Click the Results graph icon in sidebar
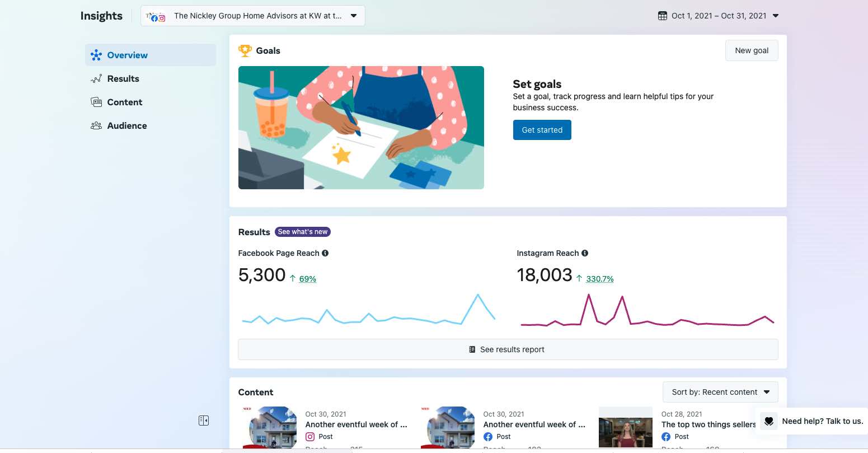Screen dimensions: 868x453 click(96, 79)
